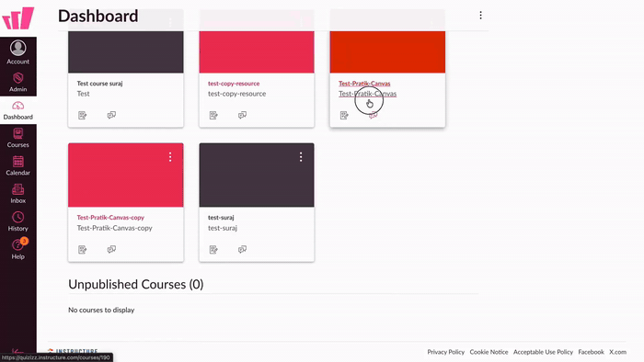Open Courses in the sidebar
The width and height of the screenshot is (644, 362).
18,138
